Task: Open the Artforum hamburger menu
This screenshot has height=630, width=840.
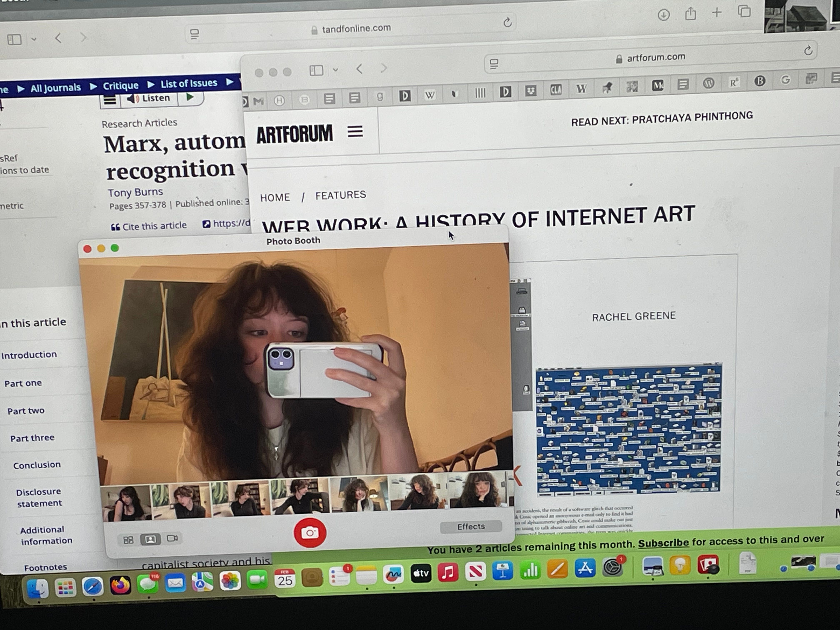Action: click(x=355, y=132)
